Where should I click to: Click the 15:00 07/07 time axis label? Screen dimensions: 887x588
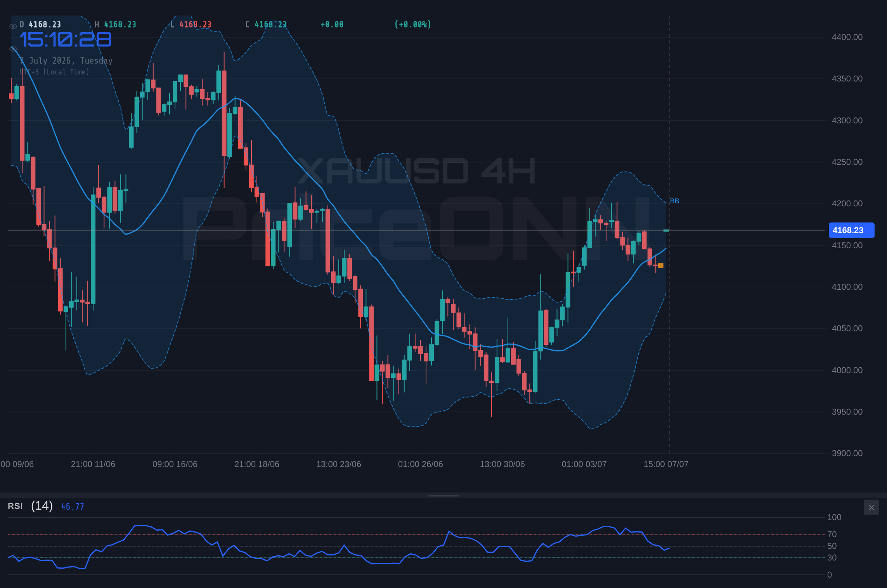coord(666,464)
